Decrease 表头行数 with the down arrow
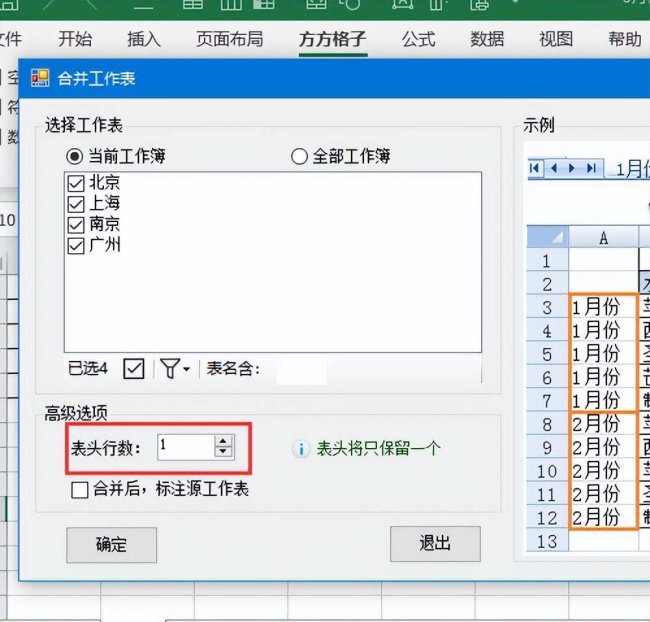Screen dimensions: 650x622 tap(223, 452)
